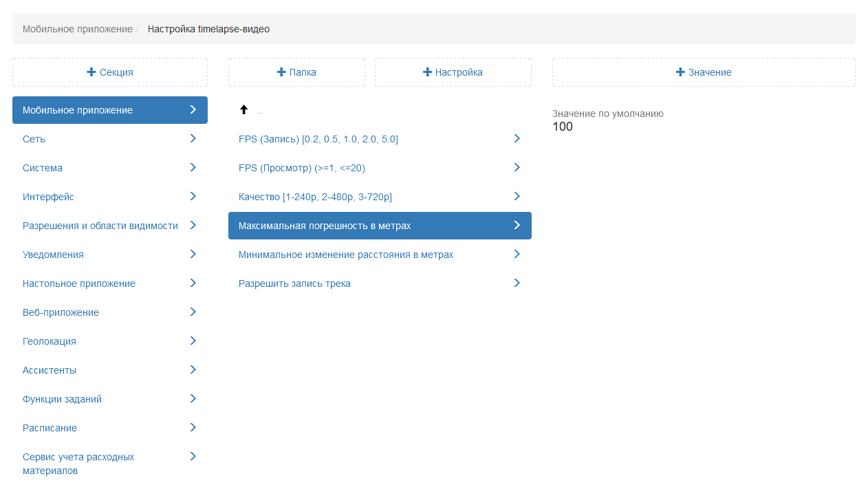Viewport: 868px width, 494px height.
Task: Expand chevron next to Сеть section
Action: point(193,139)
